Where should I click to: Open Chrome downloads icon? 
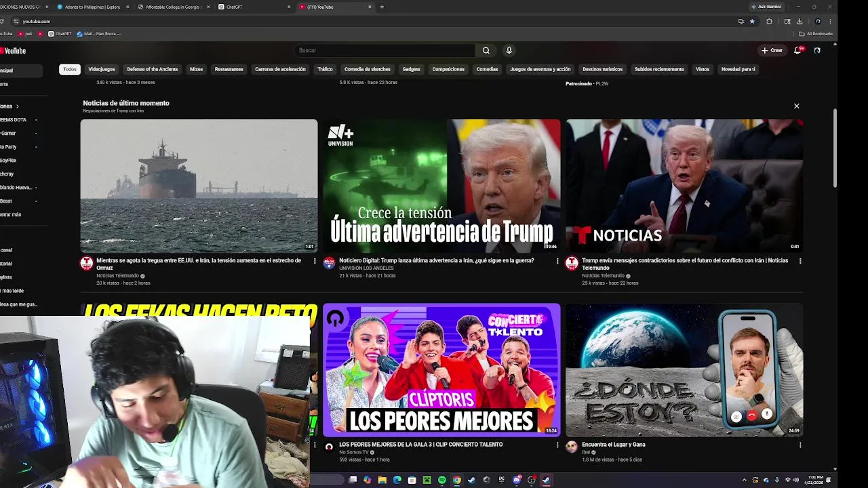[x=800, y=21]
